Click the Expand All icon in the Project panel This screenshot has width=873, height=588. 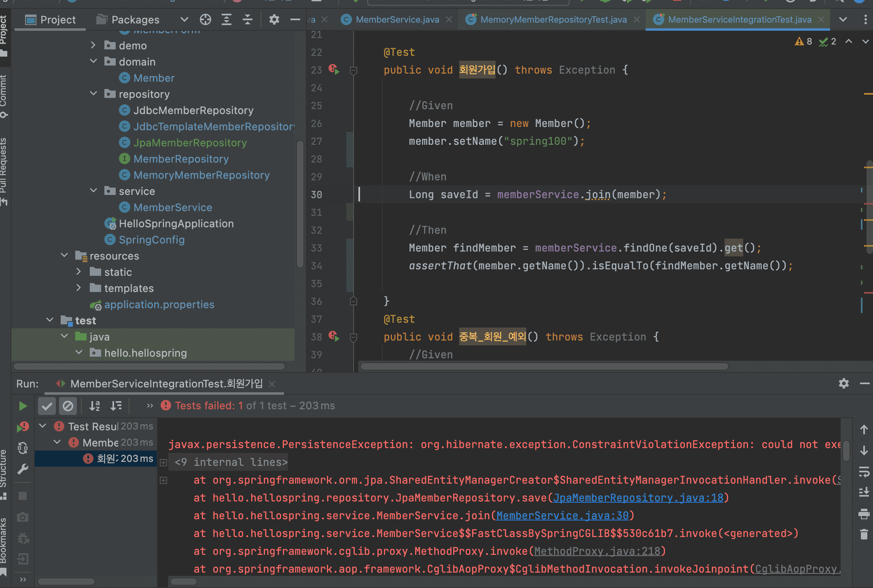(227, 19)
